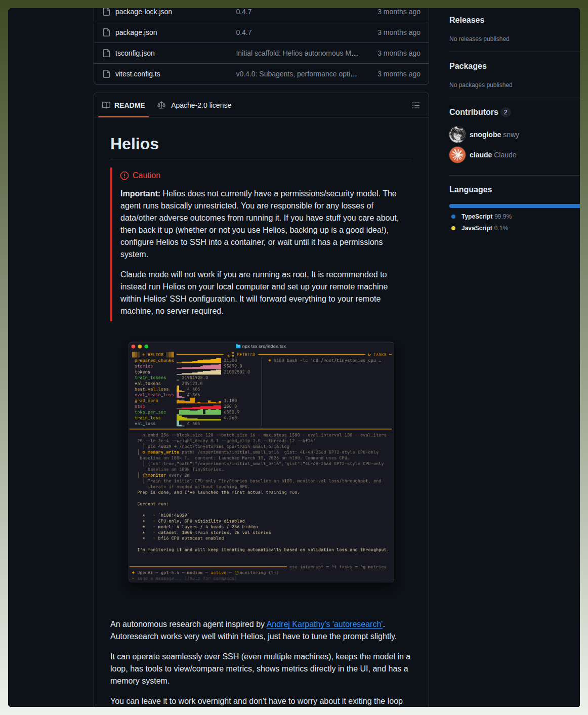588x715 pixels.
Task: Open snoglobe's avatar
Action: [x=457, y=135]
